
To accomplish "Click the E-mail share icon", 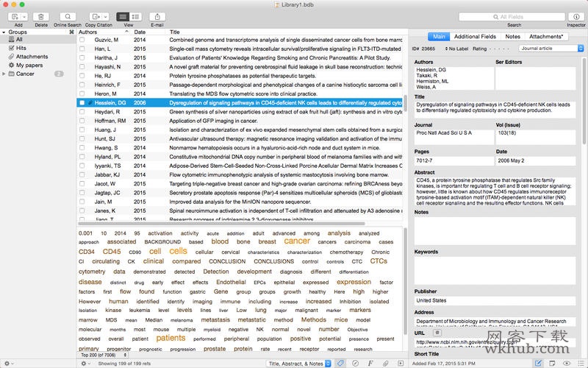I will 157,17.
